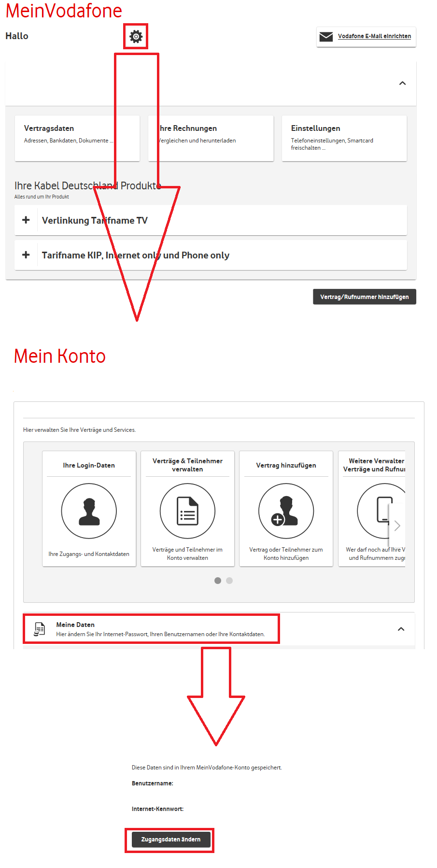Select the Verträge & Teilnehmer verwalten document icon

tap(187, 511)
